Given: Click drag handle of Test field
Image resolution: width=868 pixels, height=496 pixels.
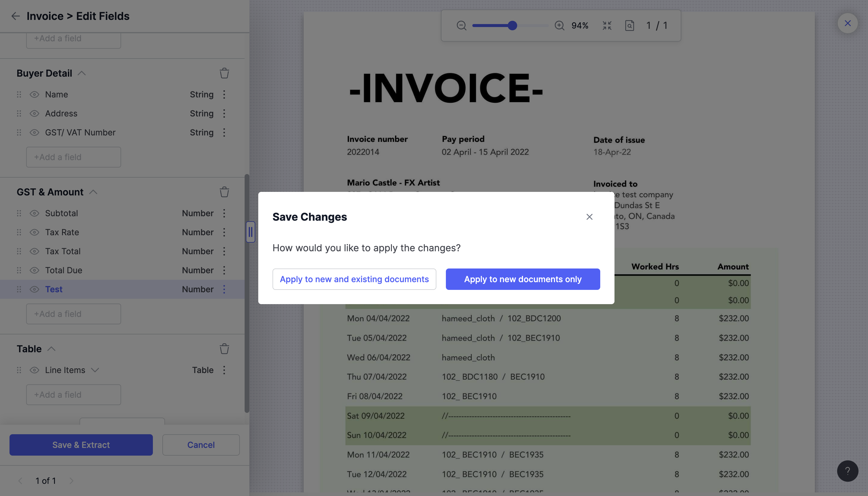Looking at the screenshot, I should click(x=19, y=290).
